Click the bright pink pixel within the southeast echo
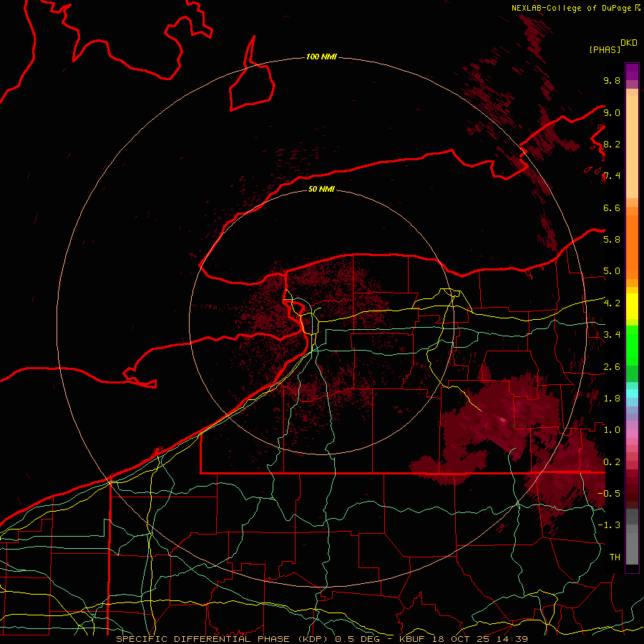Screen dimensions: 644x644 click(x=503, y=420)
